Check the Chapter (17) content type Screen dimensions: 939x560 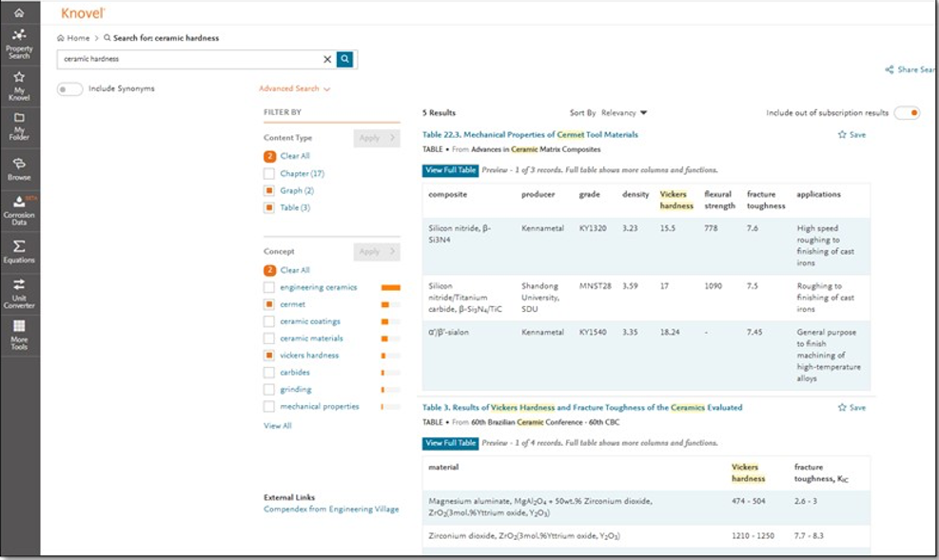pyautogui.click(x=270, y=174)
